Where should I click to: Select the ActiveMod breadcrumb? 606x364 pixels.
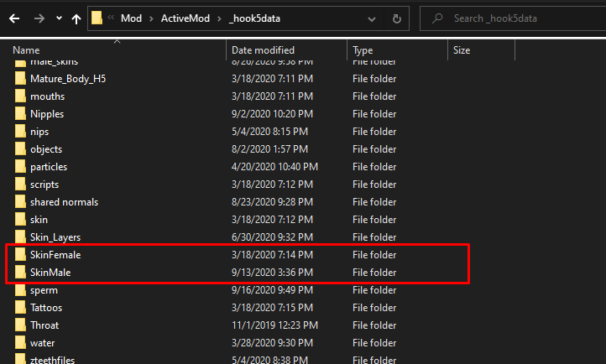click(x=185, y=18)
